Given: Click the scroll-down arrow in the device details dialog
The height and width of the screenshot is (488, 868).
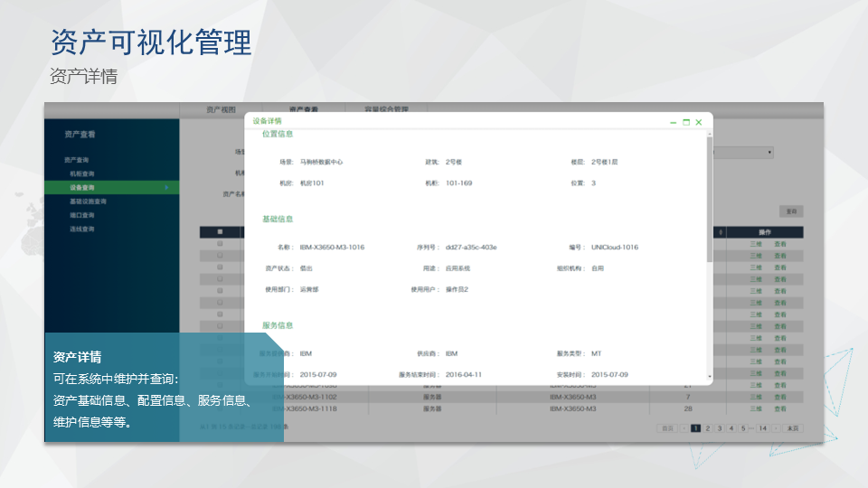Looking at the screenshot, I should click(710, 377).
